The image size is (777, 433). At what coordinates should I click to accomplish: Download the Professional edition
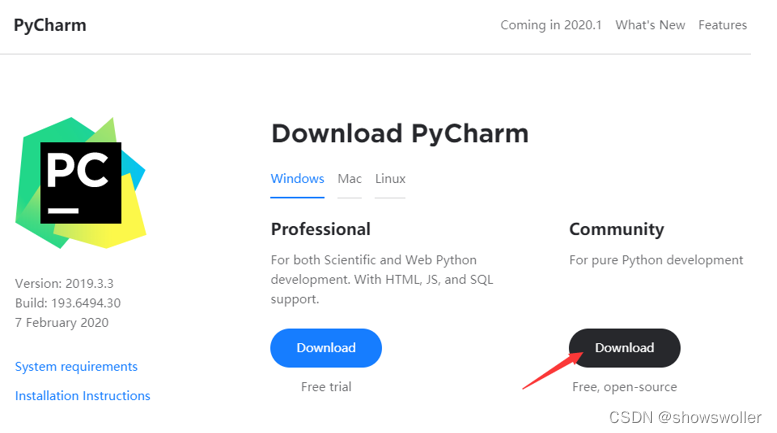tap(326, 348)
